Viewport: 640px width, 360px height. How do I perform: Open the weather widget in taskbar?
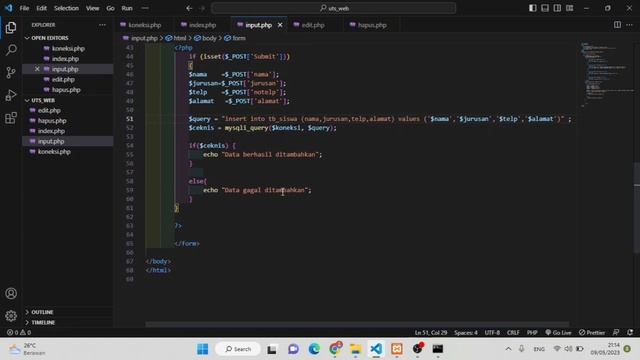coord(28,349)
